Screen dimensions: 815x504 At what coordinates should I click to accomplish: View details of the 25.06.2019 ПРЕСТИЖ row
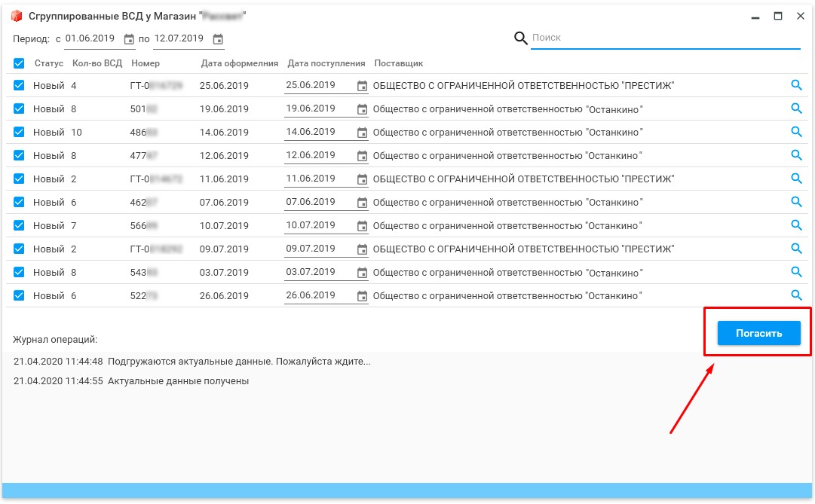coord(796,84)
